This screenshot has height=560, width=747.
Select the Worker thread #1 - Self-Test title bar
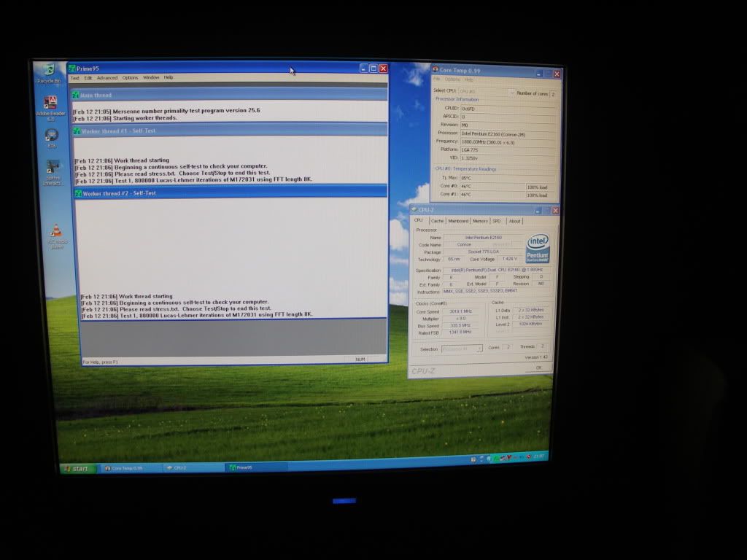click(230, 130)
